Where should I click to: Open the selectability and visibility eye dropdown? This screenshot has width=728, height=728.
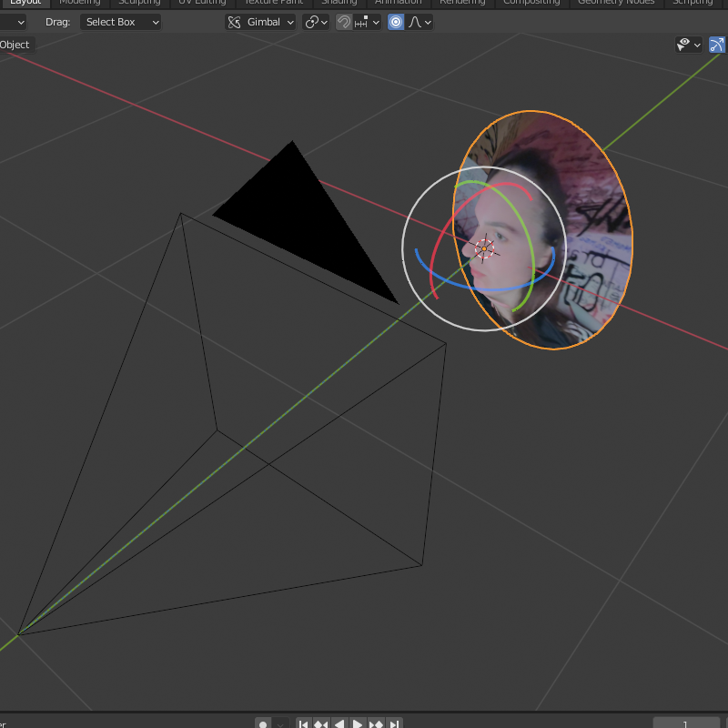click(689, 45)
